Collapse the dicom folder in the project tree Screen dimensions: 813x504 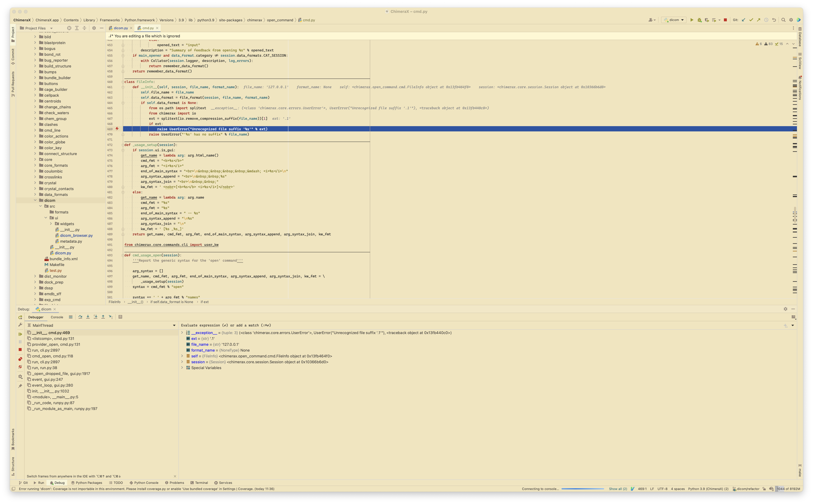(x=35, y=200)
